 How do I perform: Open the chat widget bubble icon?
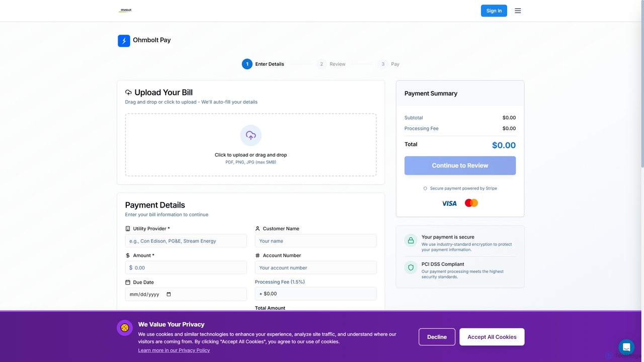point(626,347)
